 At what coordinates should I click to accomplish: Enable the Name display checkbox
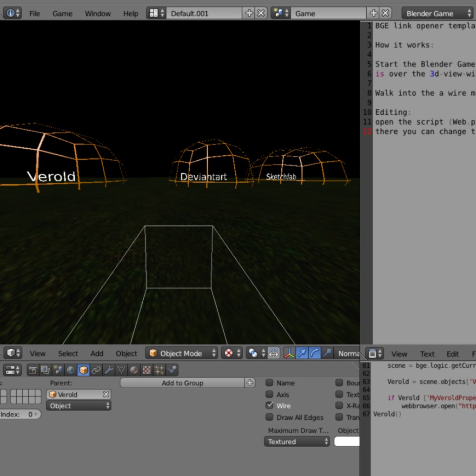(x=269, y=383)
